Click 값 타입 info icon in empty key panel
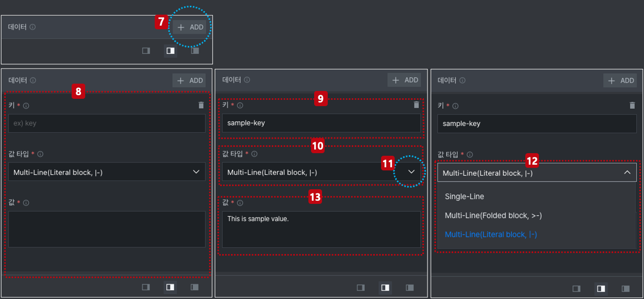644x299 pixels. coord(40,154)
